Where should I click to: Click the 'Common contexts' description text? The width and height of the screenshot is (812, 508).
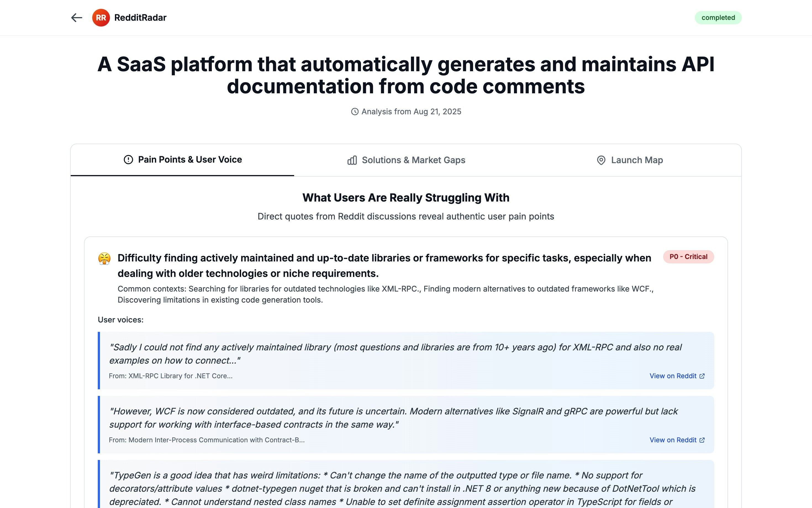click(386, 294)
